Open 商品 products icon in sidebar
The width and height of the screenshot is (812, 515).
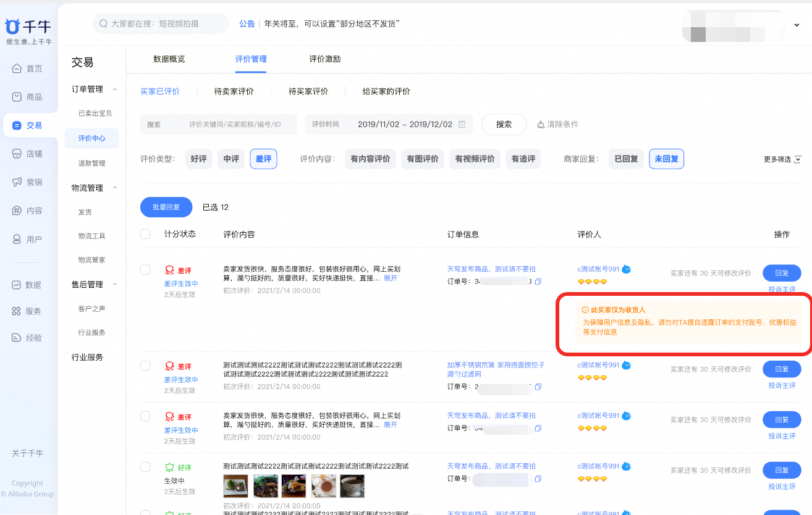click(x=17, y=97)
